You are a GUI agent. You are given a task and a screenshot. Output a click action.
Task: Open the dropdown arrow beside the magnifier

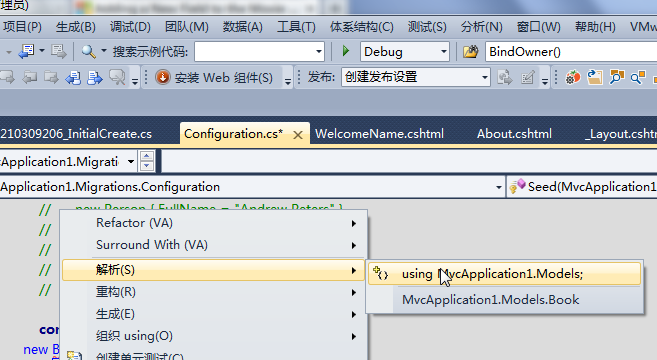click(x=103, y=52)
